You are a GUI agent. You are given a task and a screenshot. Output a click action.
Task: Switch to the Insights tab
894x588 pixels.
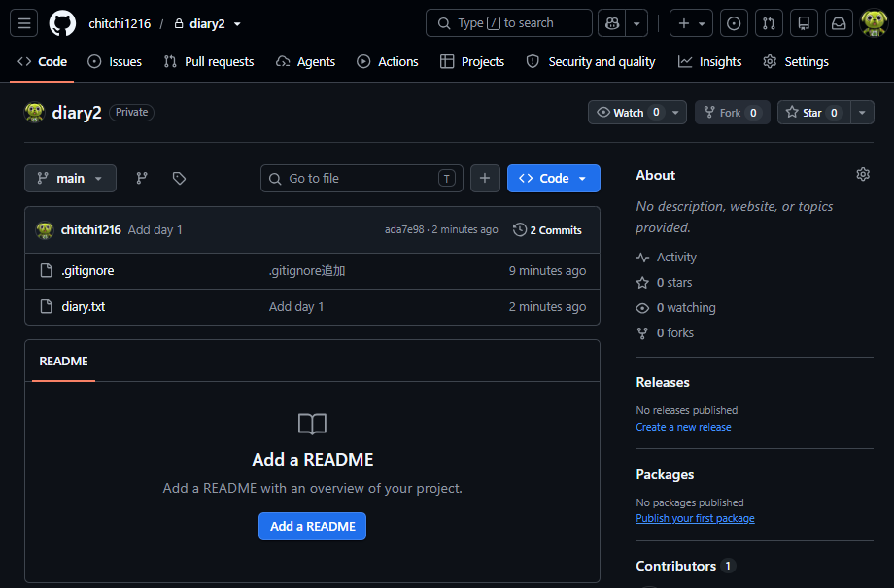pyautogui.click(x=709, y=61)
